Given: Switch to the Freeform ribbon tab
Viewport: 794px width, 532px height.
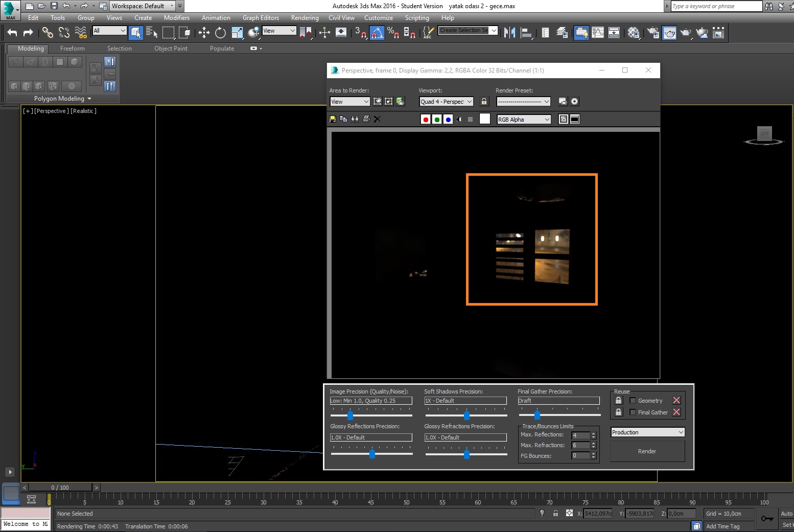Looking at the screenshot, I should (72, 49).
